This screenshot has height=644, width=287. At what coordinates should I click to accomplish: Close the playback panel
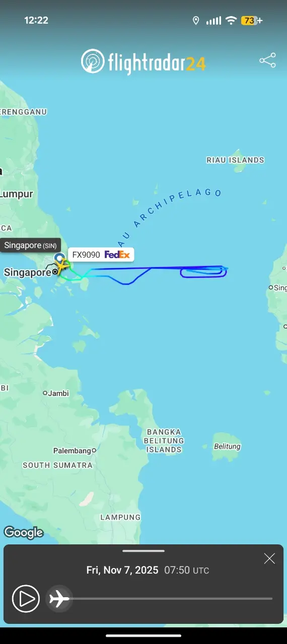pyautogui.click(x=269, y=558)
